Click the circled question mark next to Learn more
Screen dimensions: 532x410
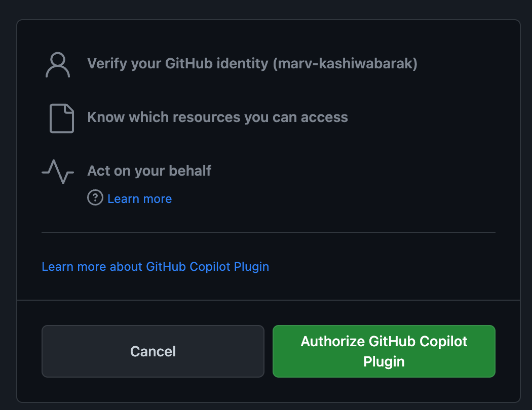[95, 197]
